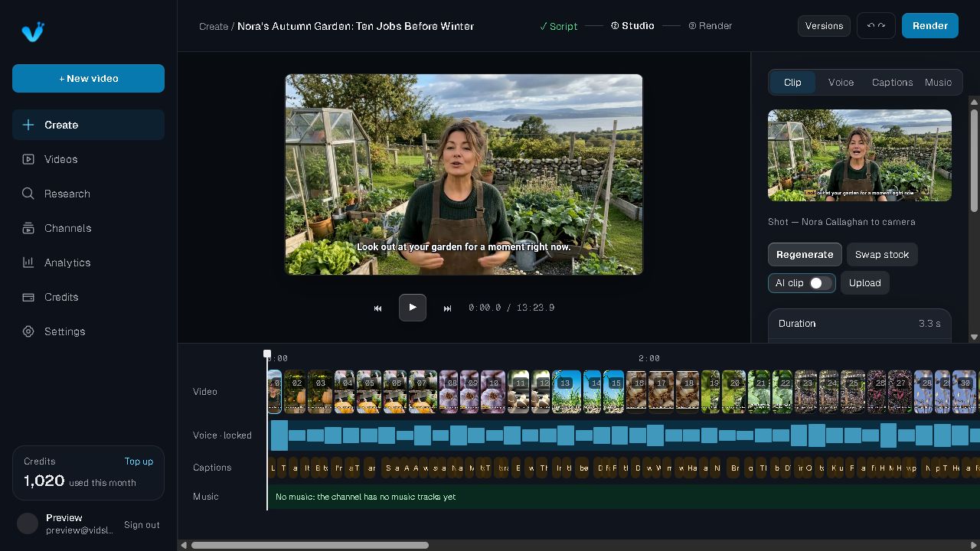
Task: Undo the last edit
Action: coord(871,25)
